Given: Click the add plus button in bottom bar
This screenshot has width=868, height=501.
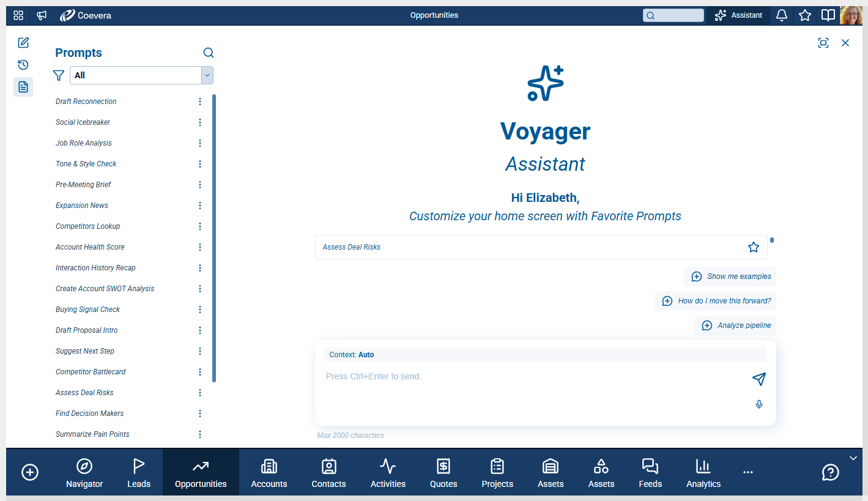Looking at the screenshot, I should click(30, 472).
